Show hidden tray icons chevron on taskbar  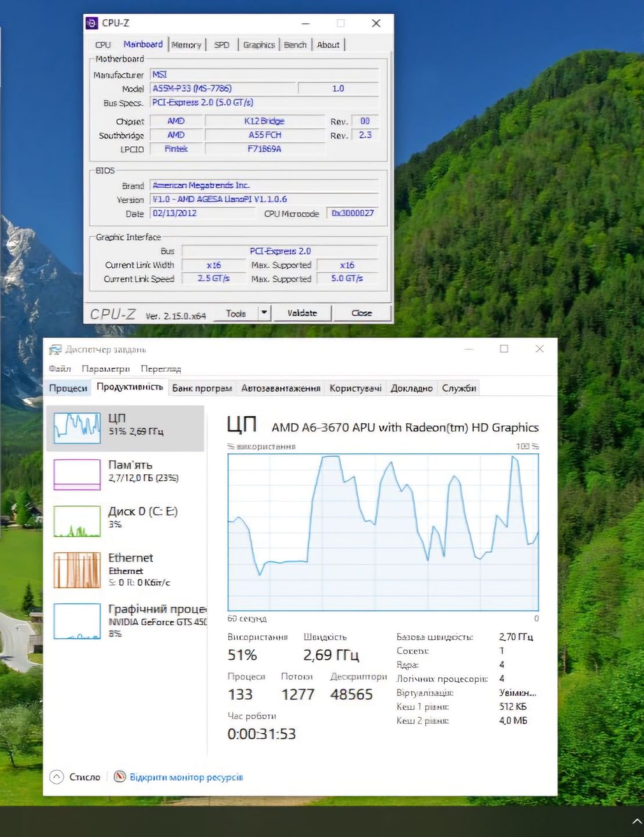636,821
